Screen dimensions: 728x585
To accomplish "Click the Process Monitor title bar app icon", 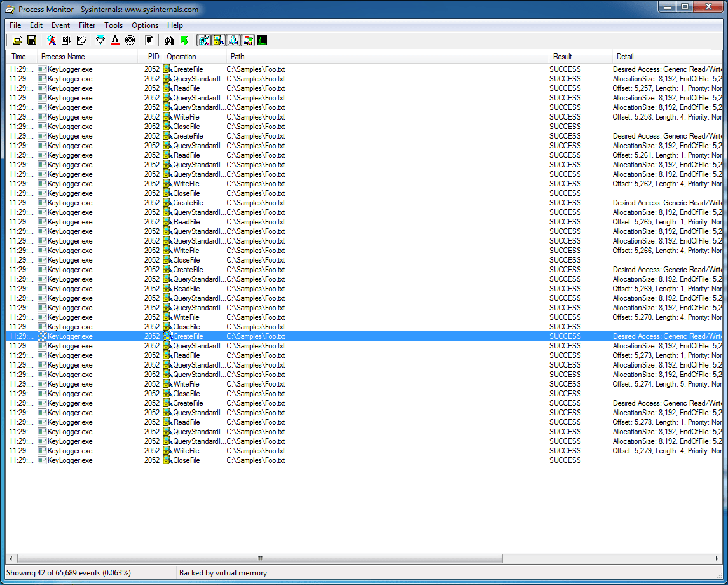I will tap(10, 10).
